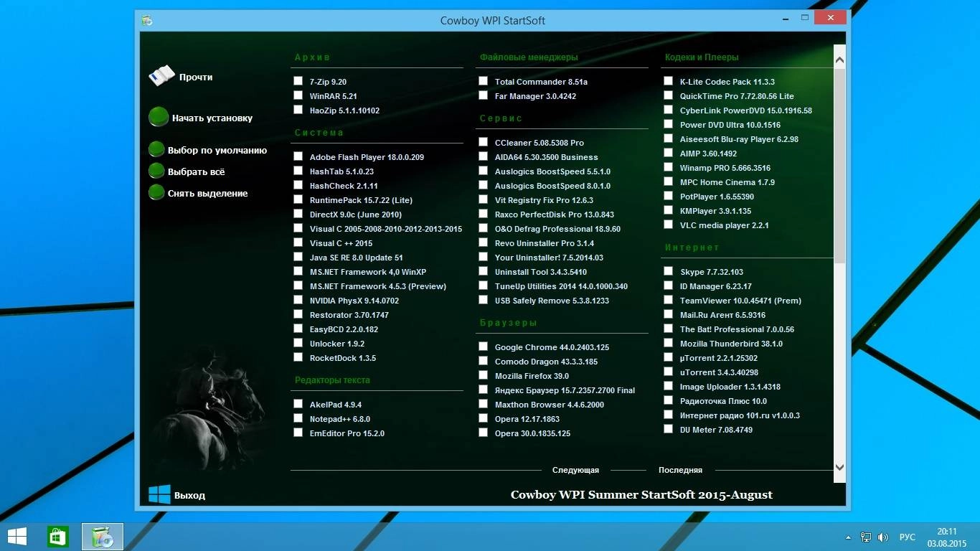Show hidden tray icons arrow
The width and height of the screenshot is (980, 551).
tap(849, 537)
